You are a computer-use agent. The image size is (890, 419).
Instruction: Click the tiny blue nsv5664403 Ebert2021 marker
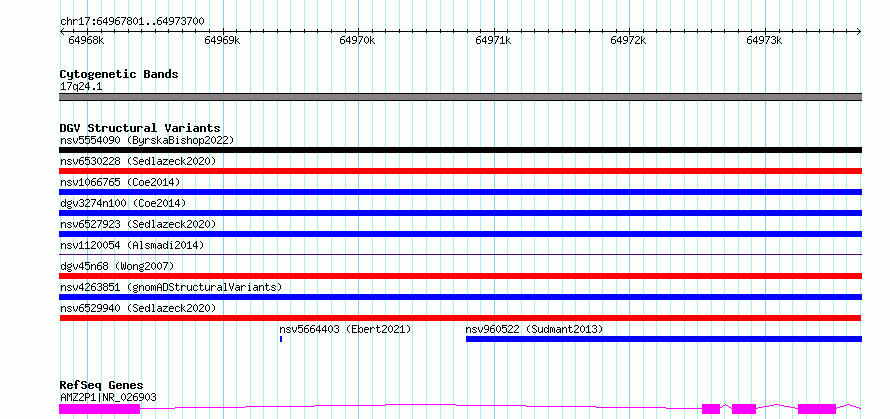pos(280,339)
